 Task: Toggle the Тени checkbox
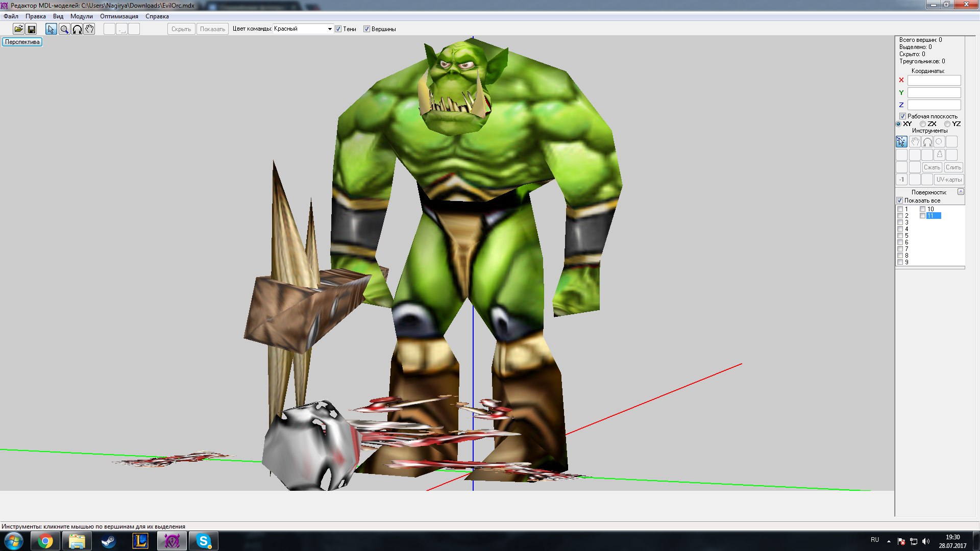click(x=338, y=29)
